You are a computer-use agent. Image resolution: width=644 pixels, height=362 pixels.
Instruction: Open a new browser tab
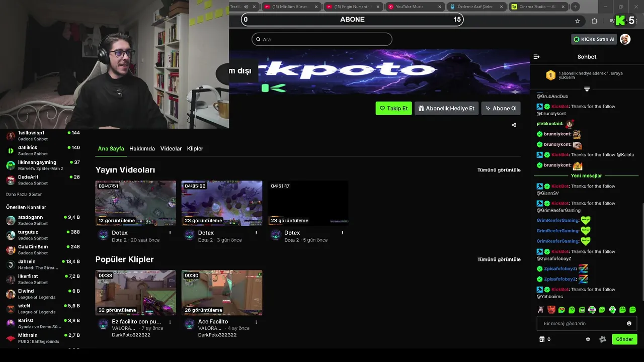[575, 7]
